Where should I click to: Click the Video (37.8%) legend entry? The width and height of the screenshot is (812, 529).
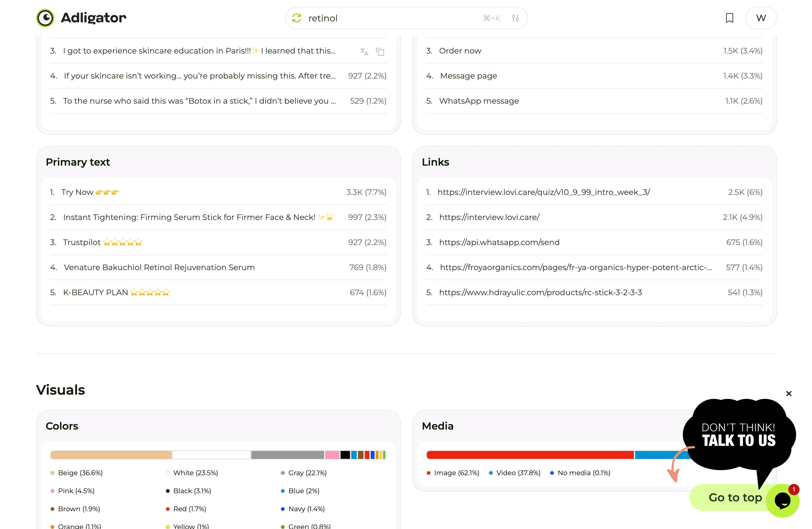tap(515, 473)
